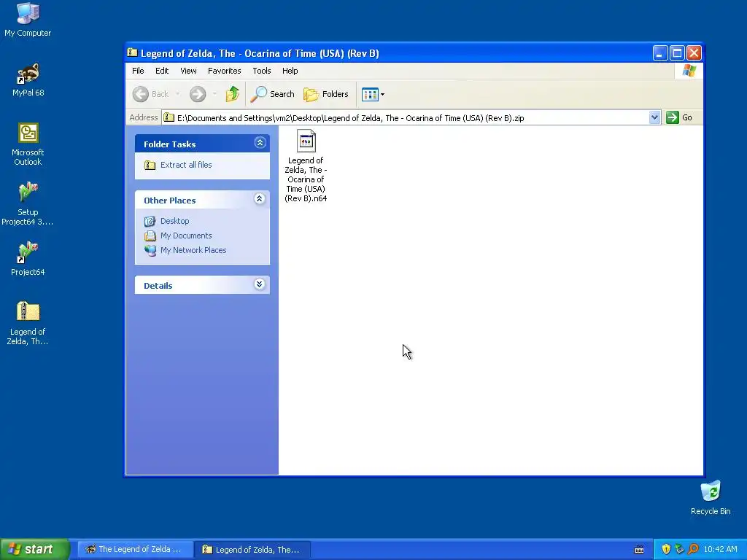The width and height of the screenshot is (747, 560).
Task: Minimize the zip folder window
Action: [x=659, y=52]
